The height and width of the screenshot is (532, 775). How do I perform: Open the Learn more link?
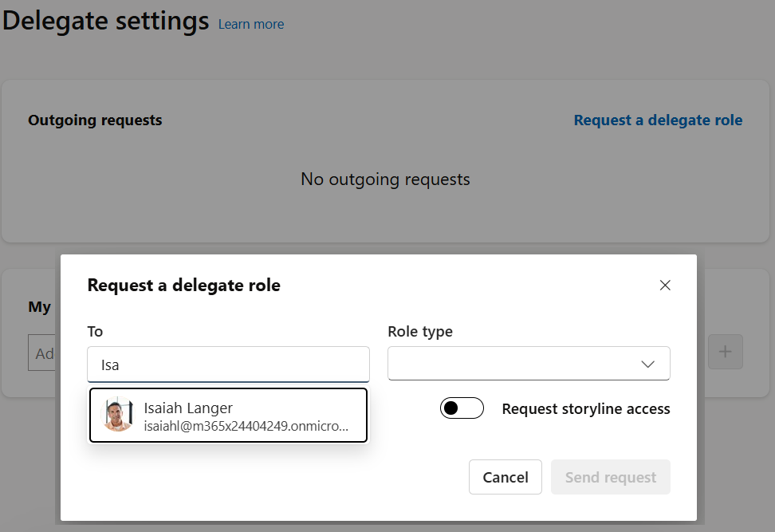coord(250,24)
